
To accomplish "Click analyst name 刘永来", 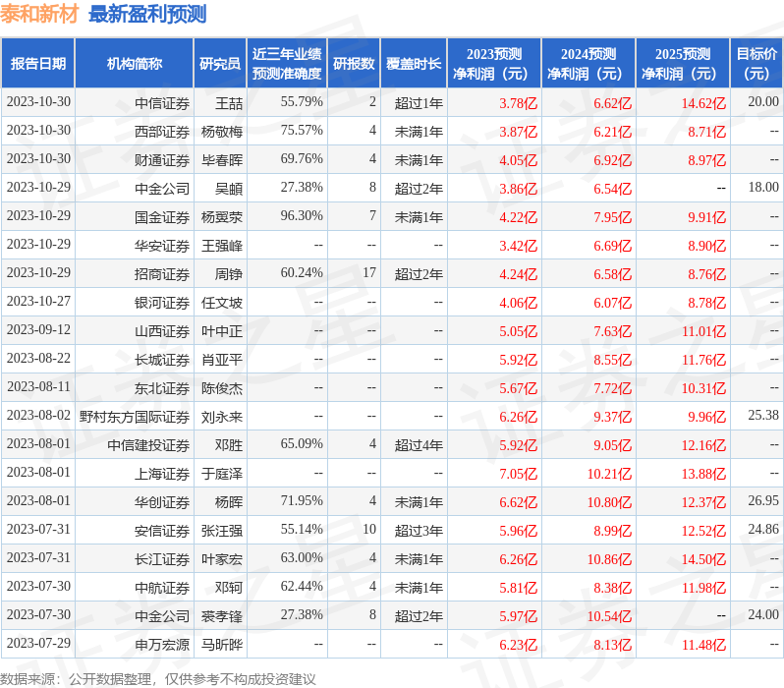I will (222, 418).
